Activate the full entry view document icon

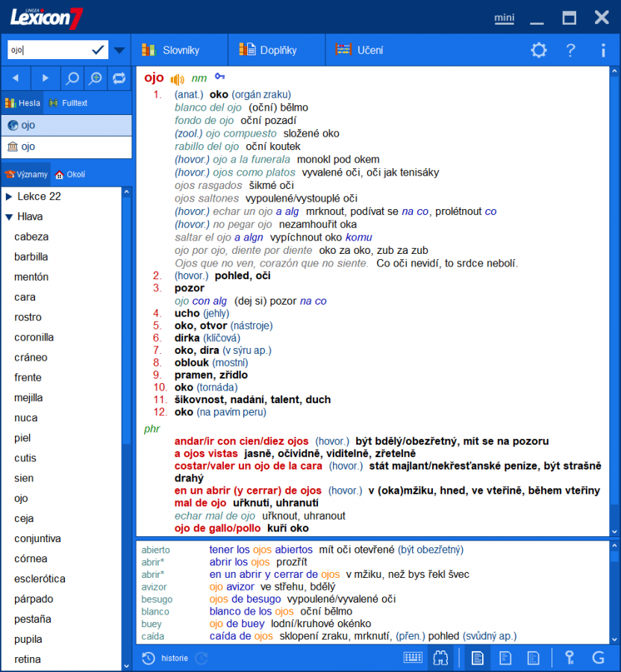[x=478, y=658]
